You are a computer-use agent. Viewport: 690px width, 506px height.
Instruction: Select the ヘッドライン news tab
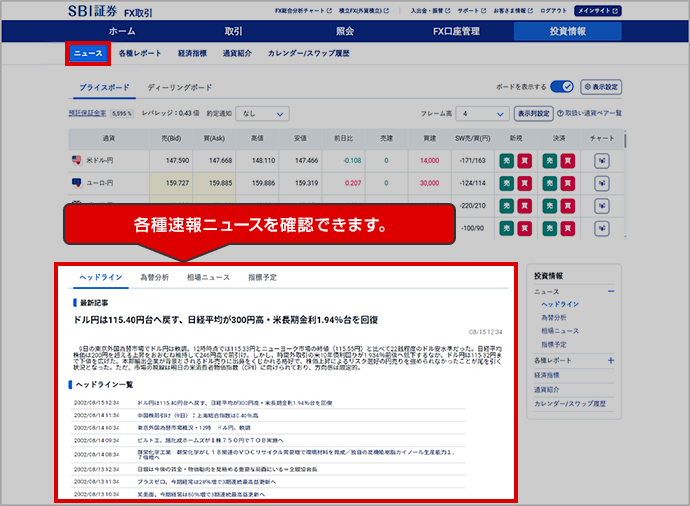(x=101, y=277)
